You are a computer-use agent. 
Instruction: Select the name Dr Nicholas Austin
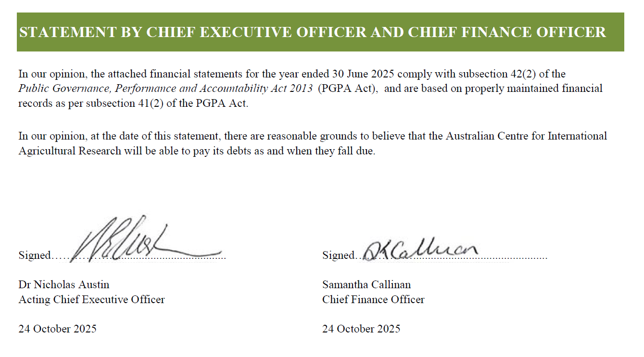[x=64, y=285]
